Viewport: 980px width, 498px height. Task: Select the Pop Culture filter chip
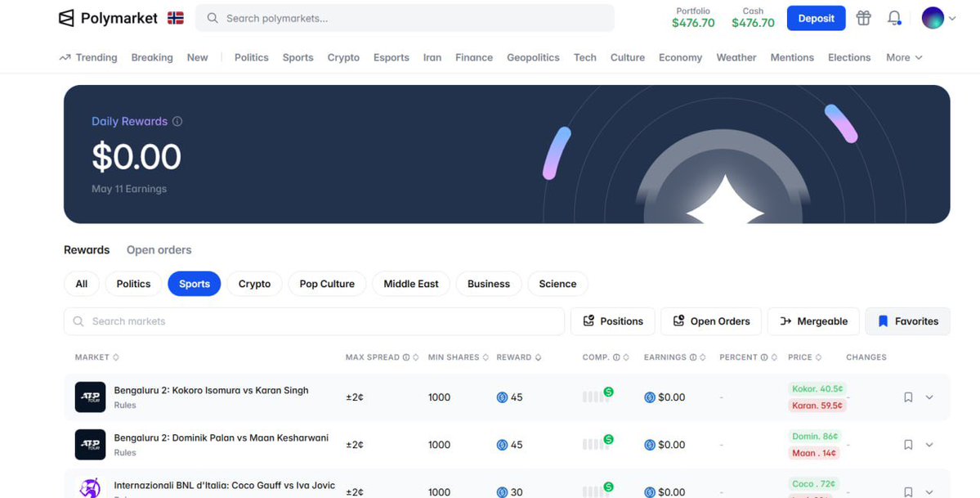(x=327, y=284)
